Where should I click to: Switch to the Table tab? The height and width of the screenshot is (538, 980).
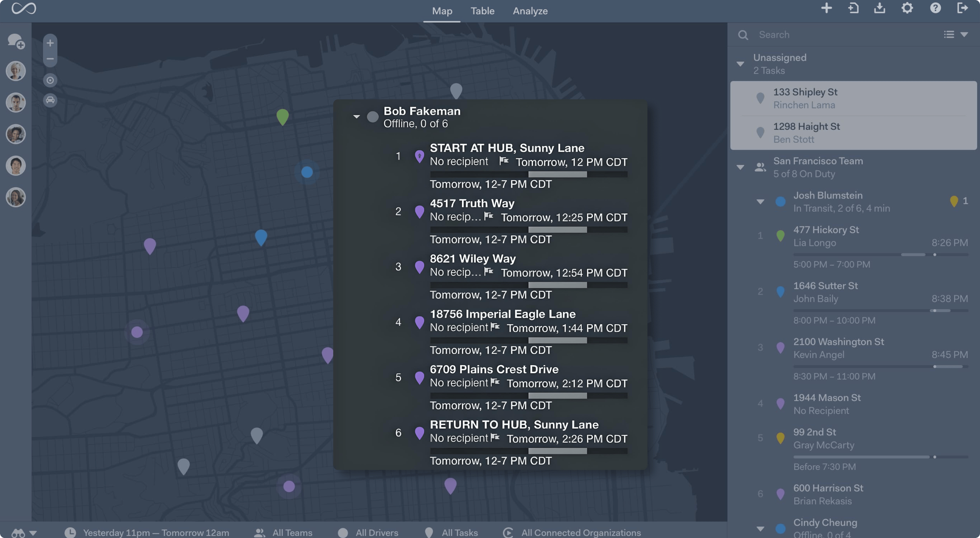pos(482,11)
